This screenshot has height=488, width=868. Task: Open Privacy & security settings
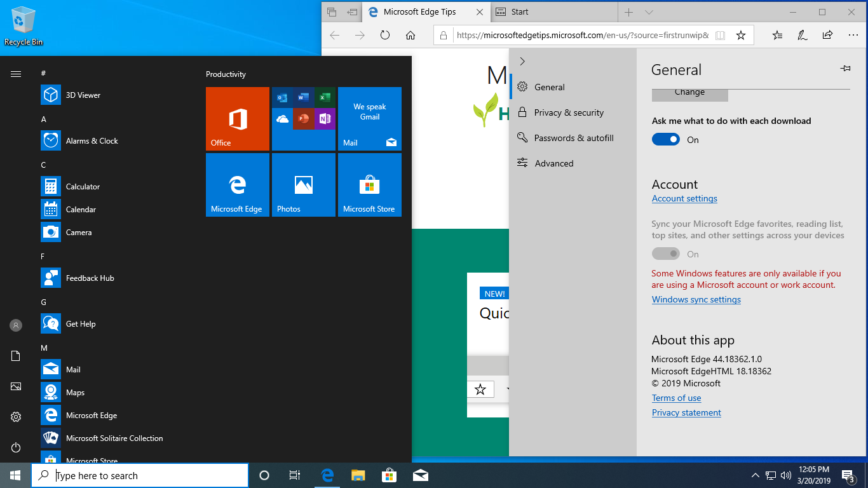coord(573,112)
